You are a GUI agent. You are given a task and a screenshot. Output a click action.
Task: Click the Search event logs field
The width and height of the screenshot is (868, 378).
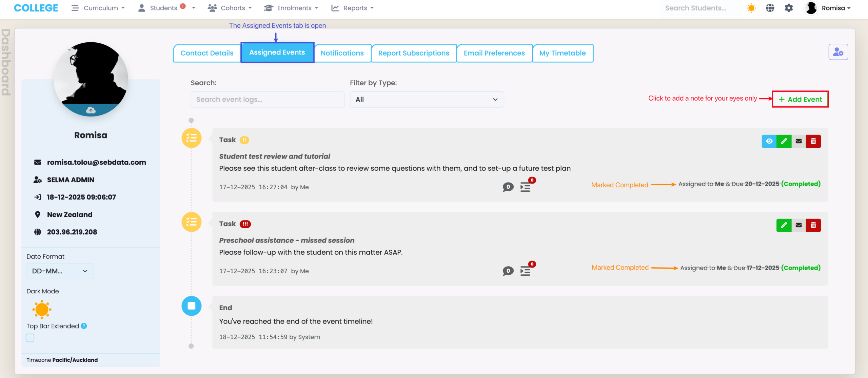click(x=268, y=100)
